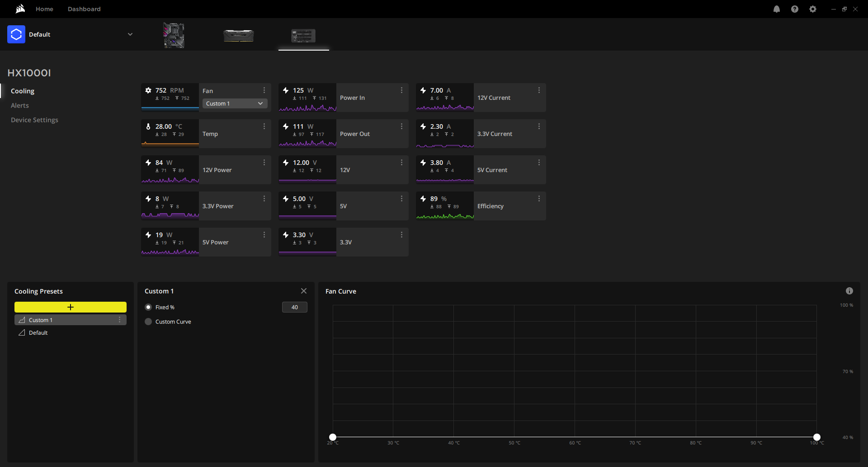Click the Power In wattage graph
Image resolution: width=868 pixels, height=467 pixels.
(x=307, y=107)
